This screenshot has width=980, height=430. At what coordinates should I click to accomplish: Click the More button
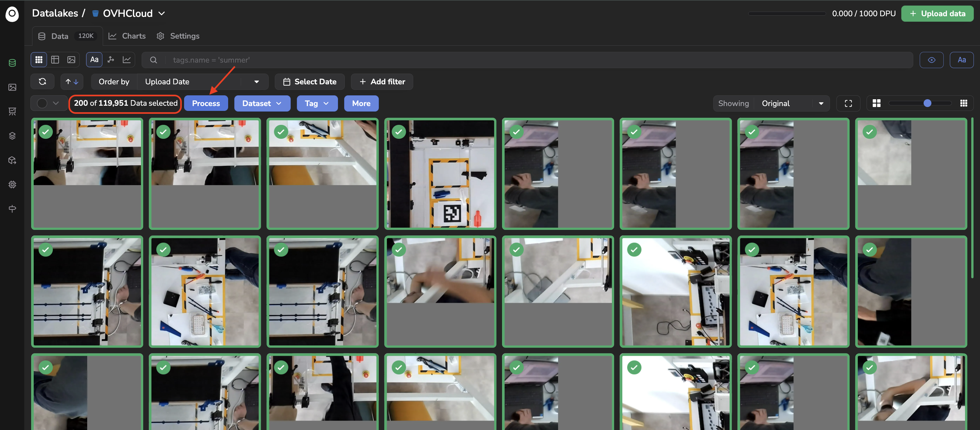[x=361, y=103]
